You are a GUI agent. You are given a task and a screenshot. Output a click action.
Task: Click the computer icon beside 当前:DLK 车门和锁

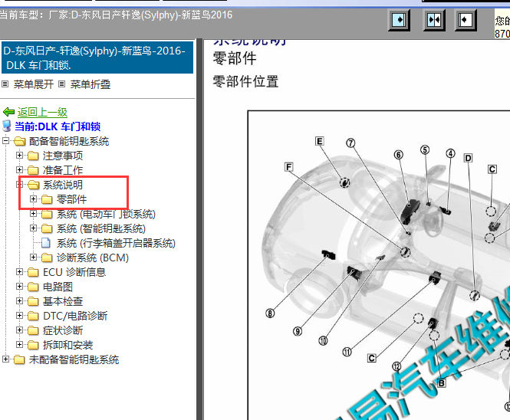[6, 126]
